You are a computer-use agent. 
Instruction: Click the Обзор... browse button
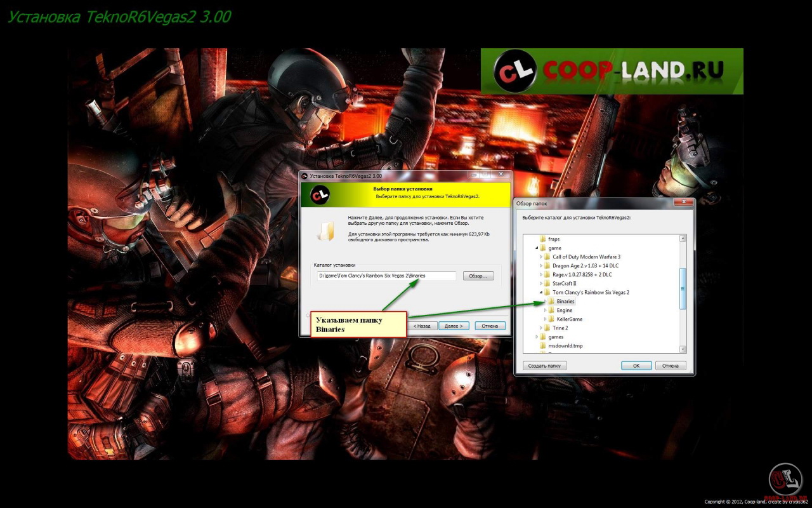(x=478, y=276)
